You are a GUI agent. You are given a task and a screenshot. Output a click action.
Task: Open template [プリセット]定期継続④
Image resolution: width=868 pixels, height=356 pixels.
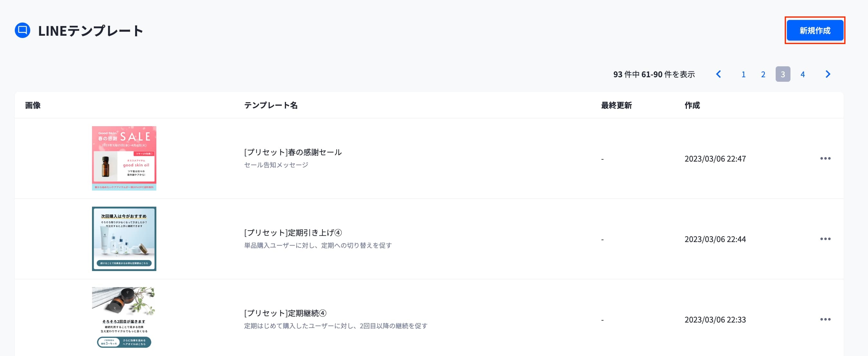tap(285, 313)
